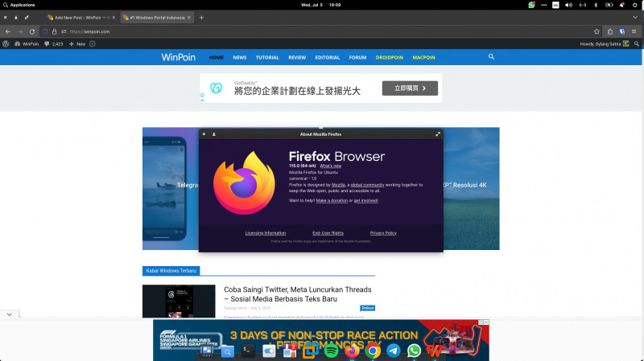Viewport: 644px width, 361px height.
Task: Open EDITORIAL section
Action: 328,57
